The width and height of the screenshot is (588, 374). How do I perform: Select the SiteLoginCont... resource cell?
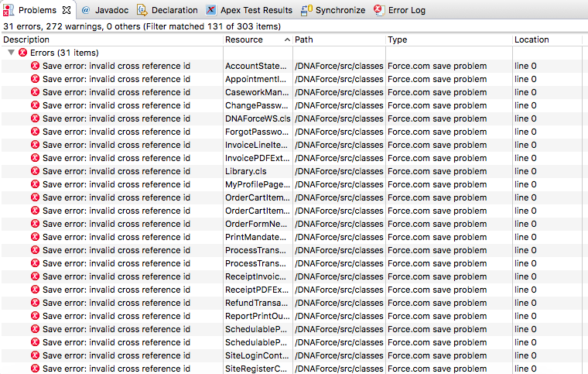258,355
